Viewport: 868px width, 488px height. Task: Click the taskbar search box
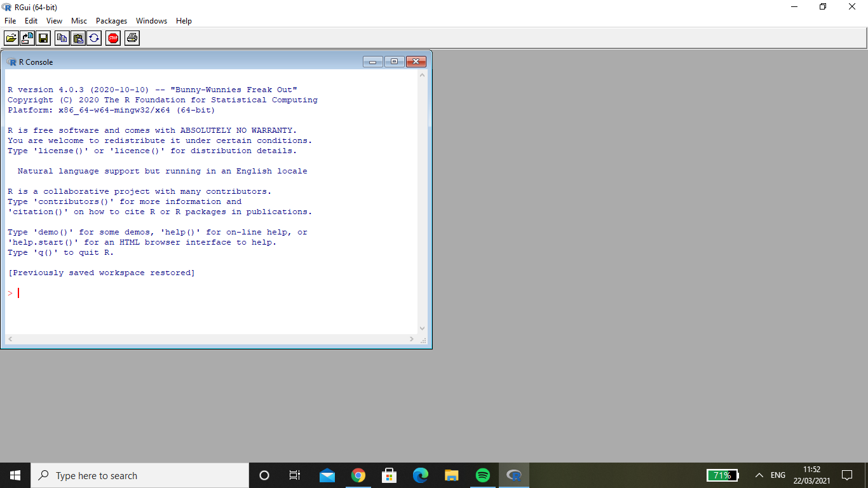click(140, 475)
